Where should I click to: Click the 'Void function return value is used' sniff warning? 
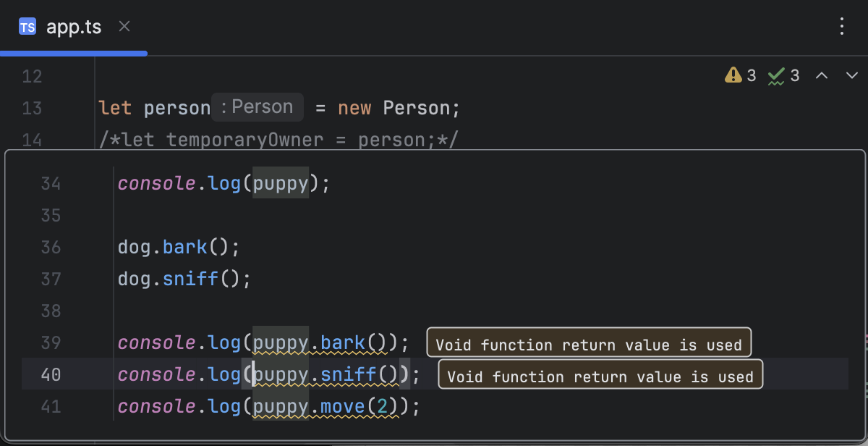[x=600, y=376]
